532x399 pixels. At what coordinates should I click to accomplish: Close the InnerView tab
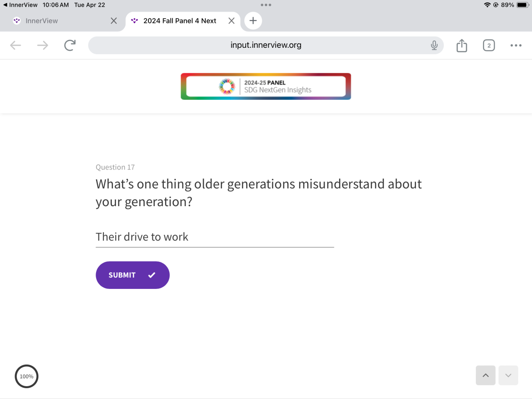click(x=114, y=21)
